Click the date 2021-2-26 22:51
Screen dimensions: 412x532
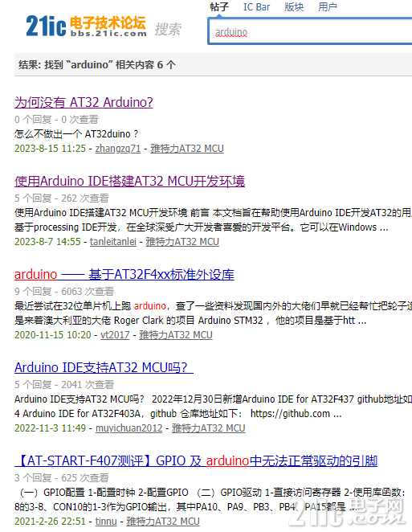(50, 521)
